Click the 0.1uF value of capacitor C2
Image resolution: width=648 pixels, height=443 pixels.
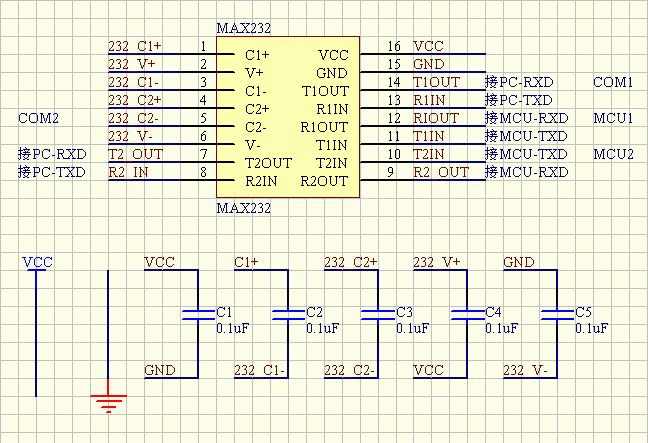tap(323, 329)
